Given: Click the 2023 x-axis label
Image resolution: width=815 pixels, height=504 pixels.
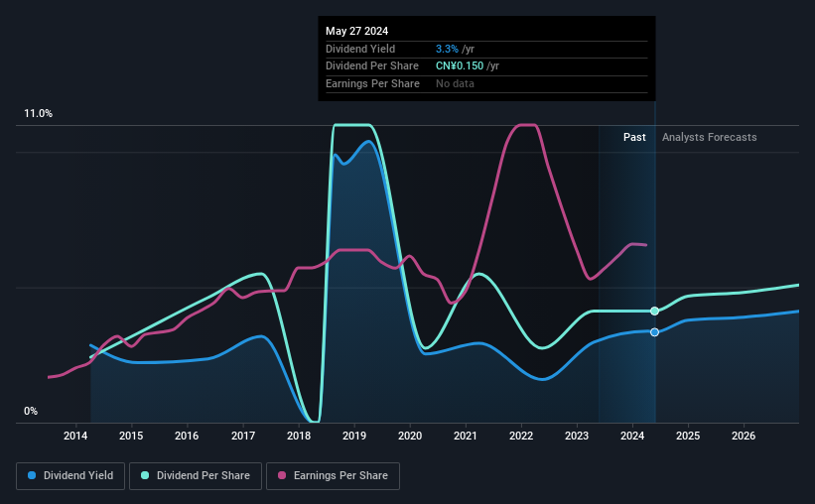Looking at the screenshot, I should coord(577,436).
